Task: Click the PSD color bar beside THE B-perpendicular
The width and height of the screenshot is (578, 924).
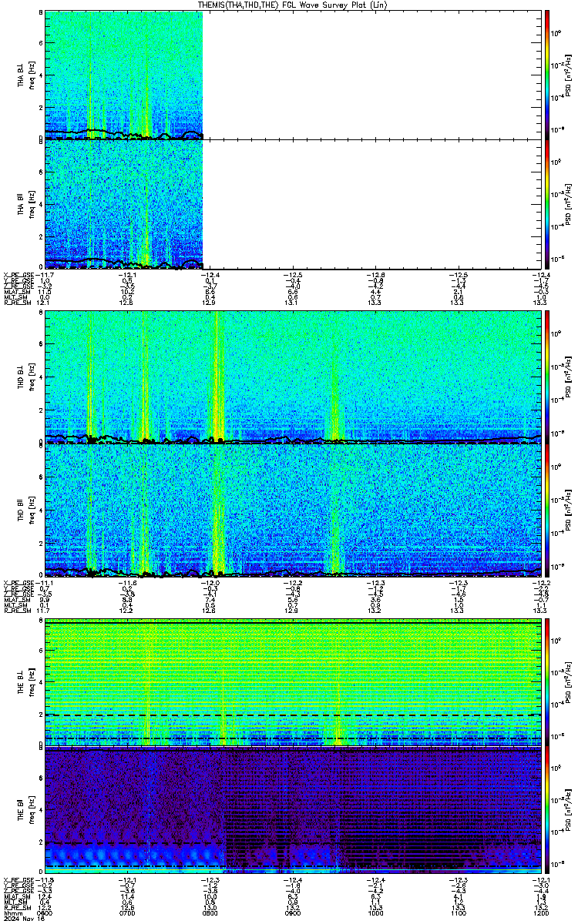Action: (x=548, y=683)
